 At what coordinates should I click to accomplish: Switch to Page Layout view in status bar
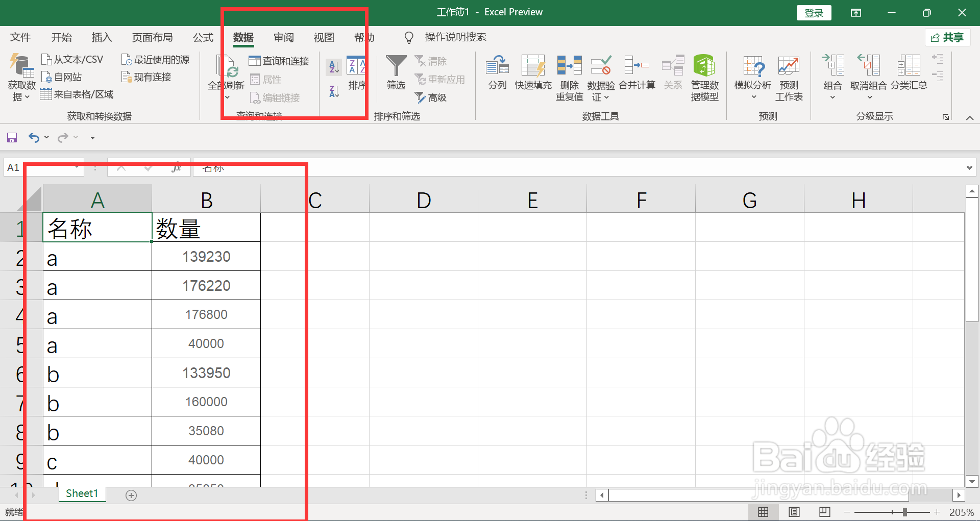(x=794, y=512)
